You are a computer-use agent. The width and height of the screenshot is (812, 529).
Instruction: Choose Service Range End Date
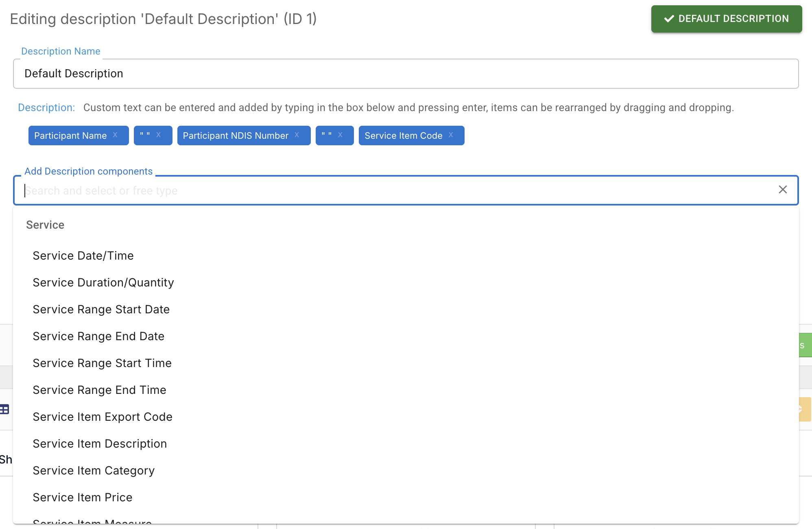(406, 336)
